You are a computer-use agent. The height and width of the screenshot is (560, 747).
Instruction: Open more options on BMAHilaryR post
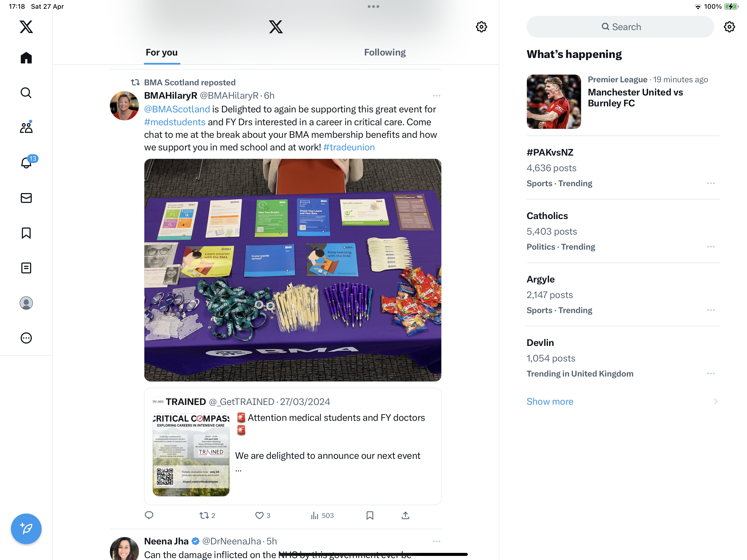pyautogui.click(x=436, y=96)
